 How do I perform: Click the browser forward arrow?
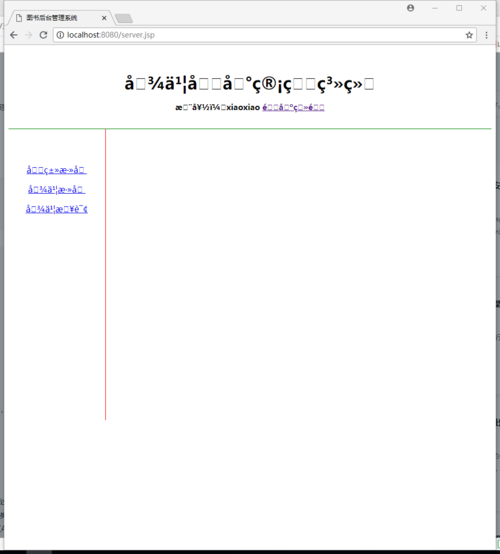coord(29,35)
